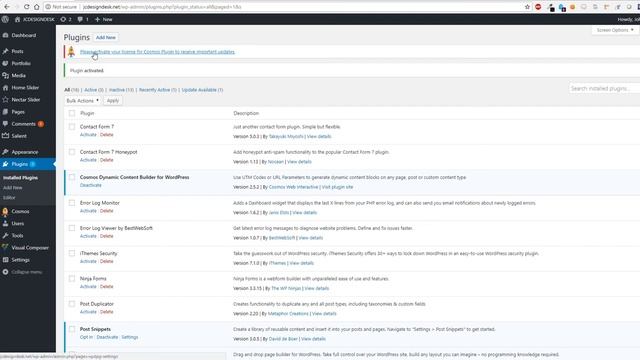Check the Error Log Monitor checkbox
Image resolution: width=640 pixels, height=360 pixels.
72,203
